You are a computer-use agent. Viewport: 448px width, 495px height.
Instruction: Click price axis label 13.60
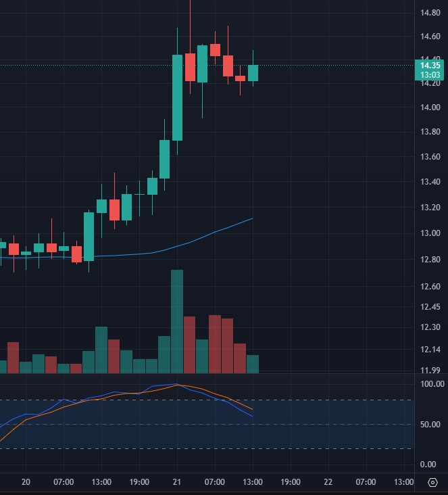pos(430,157)
